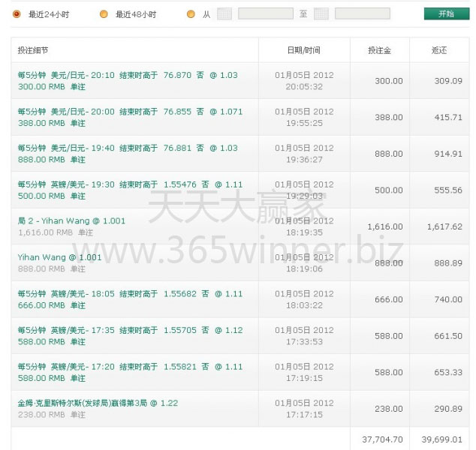Click the 309.09 return value
This screenshot has height=450, width=476.
448,81
